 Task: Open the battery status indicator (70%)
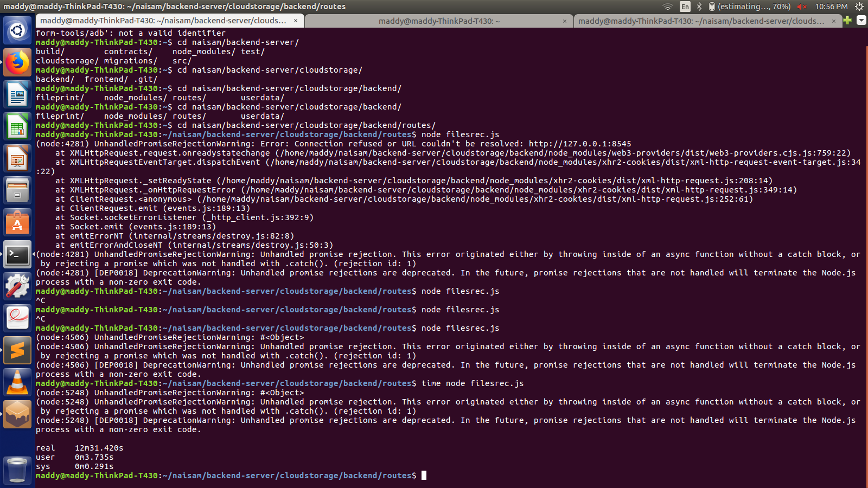pyautogui.click(x=749, y=7)
